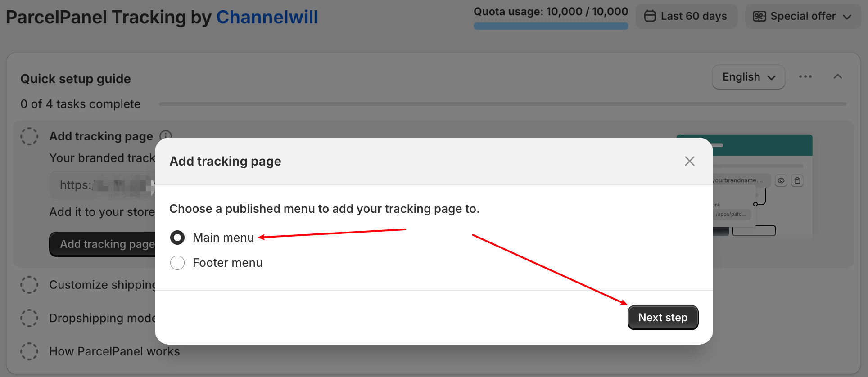868x377 pixels.
Task: Click the background Add tracking page button
Action: pyautogui.click(x=103, y=244)
